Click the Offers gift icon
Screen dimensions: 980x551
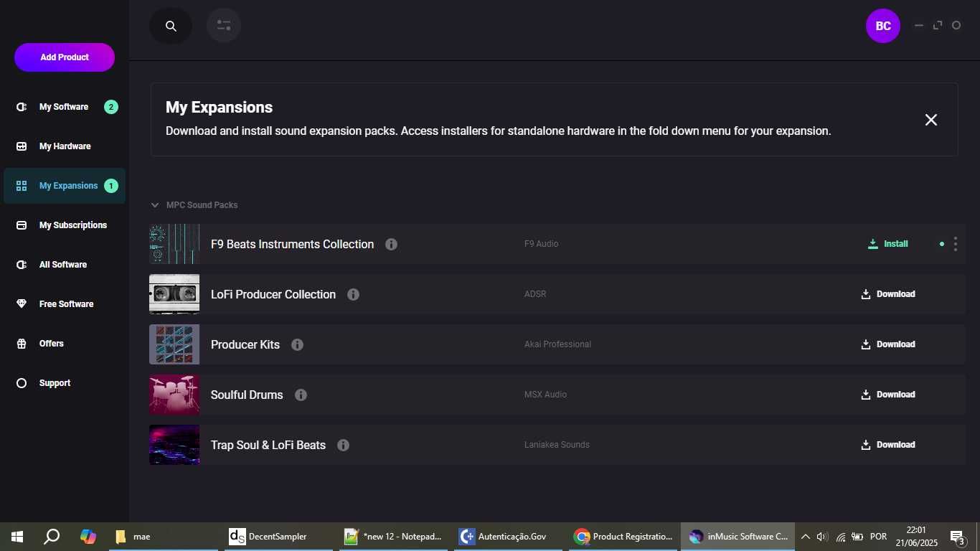(x=22, y=344)
